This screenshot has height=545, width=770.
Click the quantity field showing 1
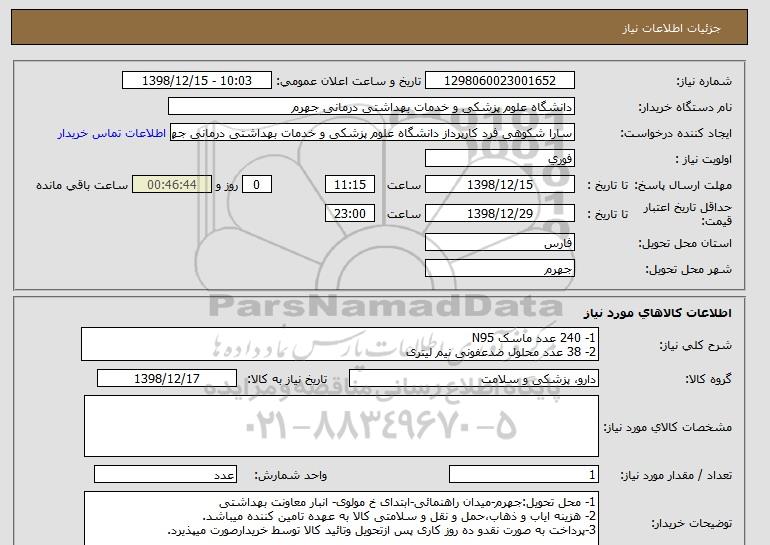click(x=524, y=475)
